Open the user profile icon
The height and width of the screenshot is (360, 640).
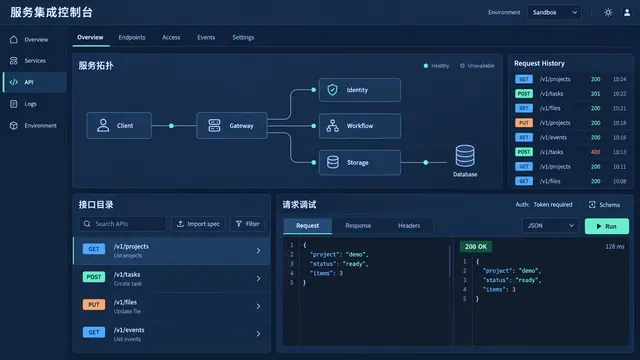point(627,13)
